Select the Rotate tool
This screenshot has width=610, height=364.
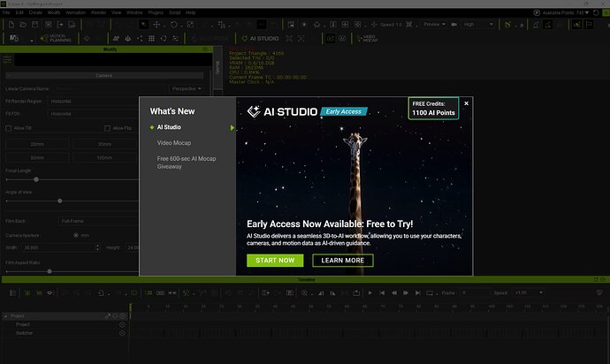coord(173,25)
